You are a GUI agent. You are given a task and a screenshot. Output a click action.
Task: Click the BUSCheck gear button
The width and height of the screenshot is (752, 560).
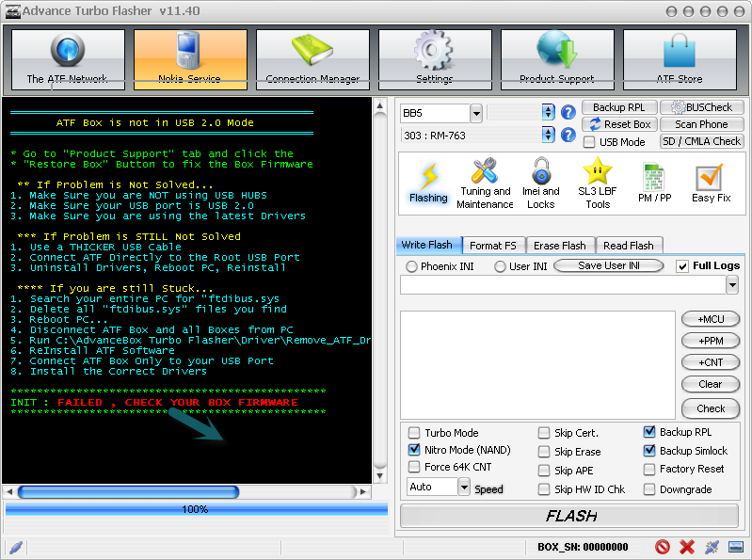pos(701,107)
